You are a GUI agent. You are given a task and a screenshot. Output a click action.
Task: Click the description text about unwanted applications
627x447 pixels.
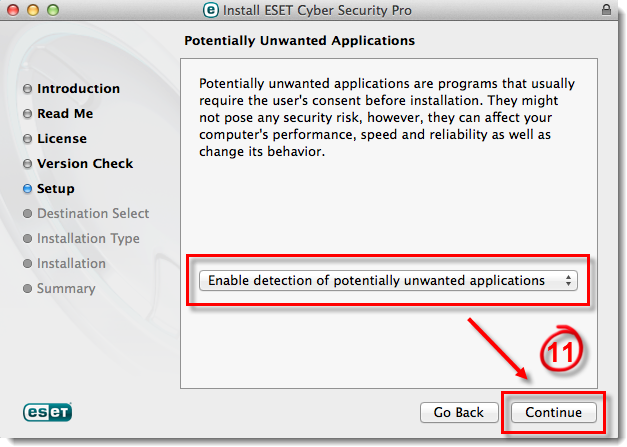point(387,118)
